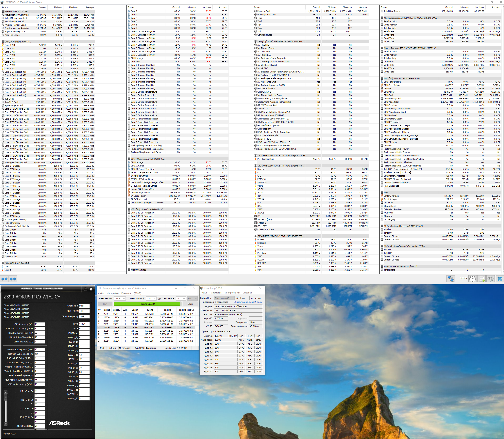The width and height of the screenshot is (504, 439).
Task: Start logging with sheet-plus icon
Action: click(482, 279)
